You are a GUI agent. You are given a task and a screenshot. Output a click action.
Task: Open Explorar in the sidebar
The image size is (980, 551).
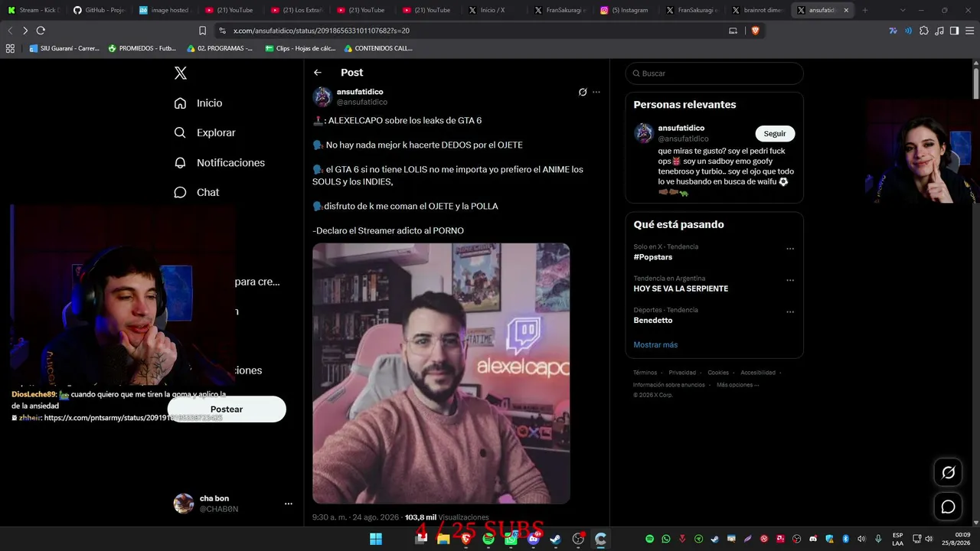coord(204,132)
